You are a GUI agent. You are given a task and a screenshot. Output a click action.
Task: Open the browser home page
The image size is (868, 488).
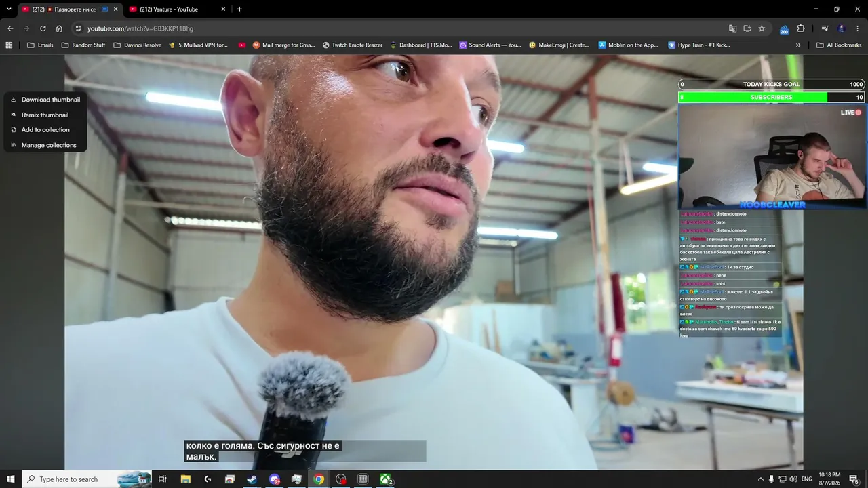point(59,28)
